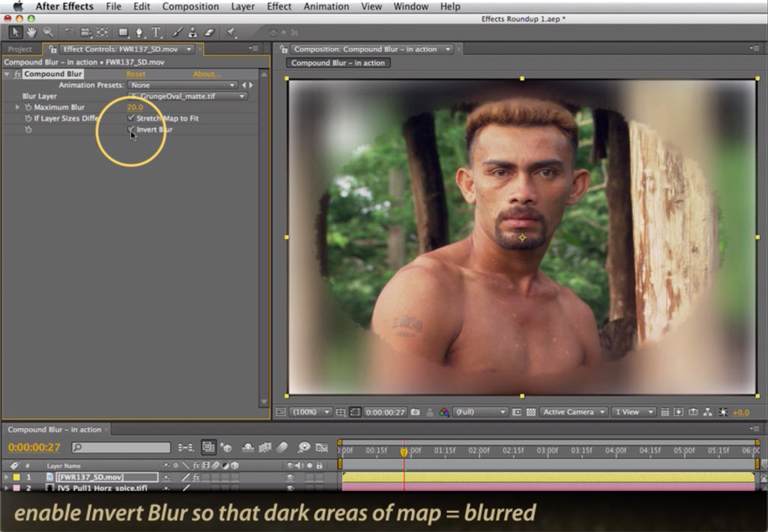Select the Puppet Pin tool
The height and width of the screenshot is (532, 768).
(x=231, y=32)
